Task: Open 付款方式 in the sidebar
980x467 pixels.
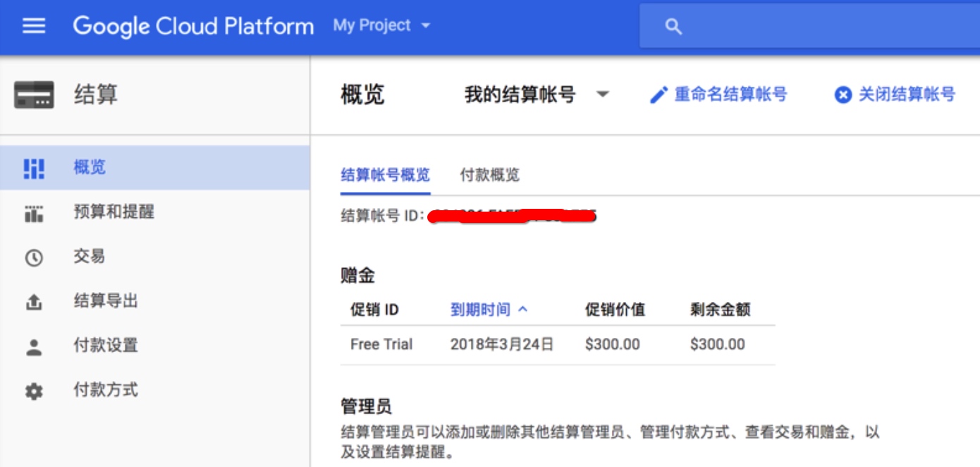Action: pos(155,390)
